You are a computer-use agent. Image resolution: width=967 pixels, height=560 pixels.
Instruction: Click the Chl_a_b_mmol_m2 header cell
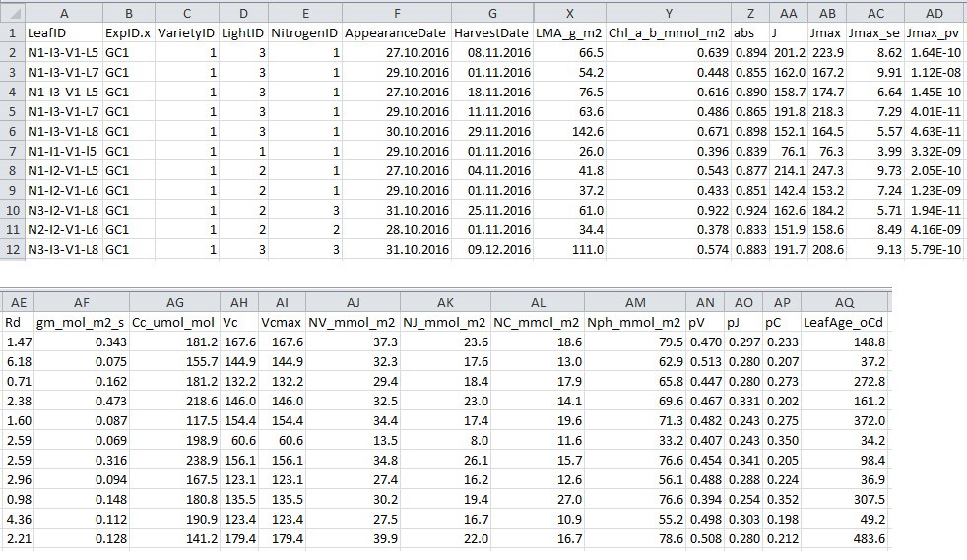pos(667,33)
